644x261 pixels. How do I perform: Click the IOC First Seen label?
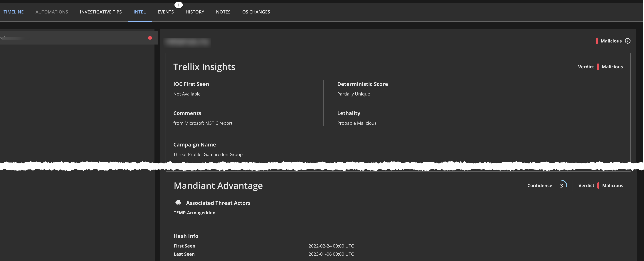[x=191, y=84]
